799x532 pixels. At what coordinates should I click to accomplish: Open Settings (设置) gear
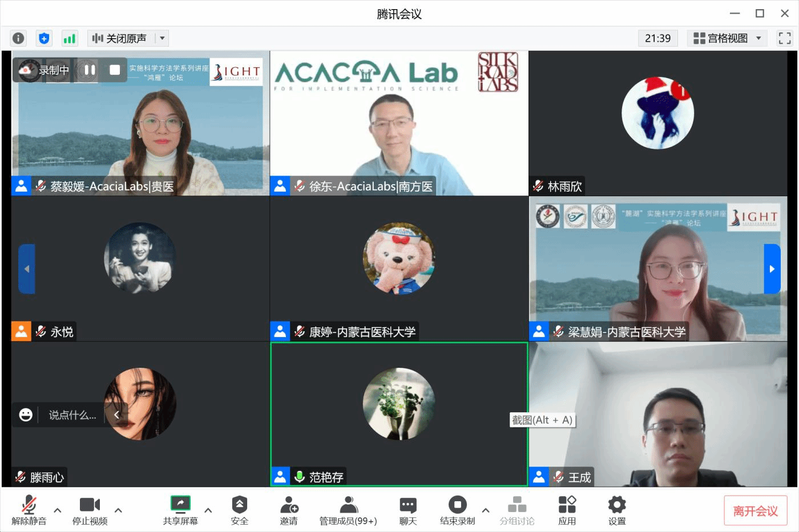pos(616,510)
